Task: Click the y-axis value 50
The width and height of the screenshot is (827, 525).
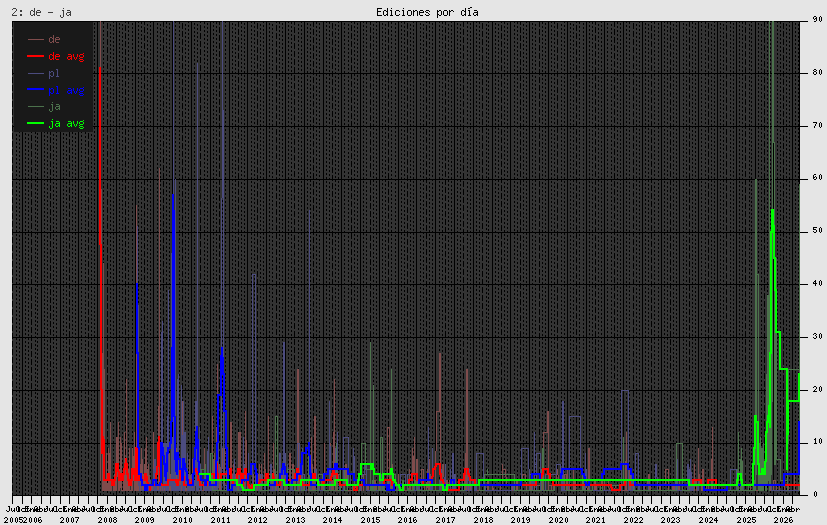Action: coord(818,231)
